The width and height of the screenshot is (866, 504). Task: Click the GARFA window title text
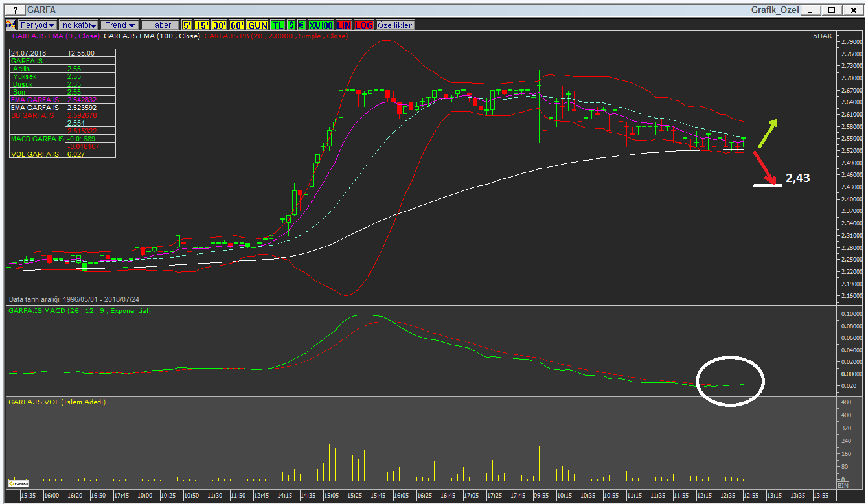(x=41, y=10)
